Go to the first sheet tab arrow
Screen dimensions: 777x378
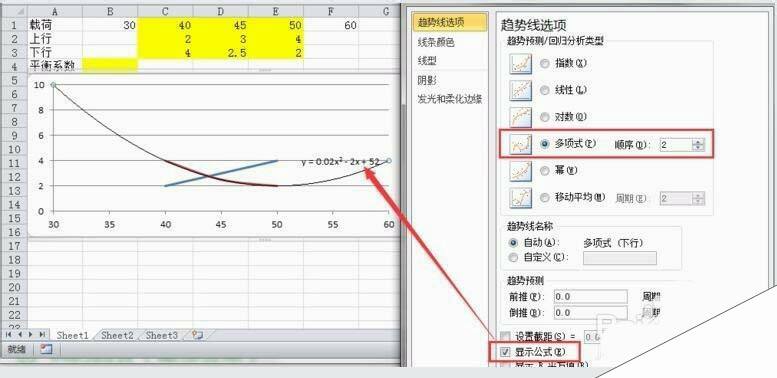[9, 335]
